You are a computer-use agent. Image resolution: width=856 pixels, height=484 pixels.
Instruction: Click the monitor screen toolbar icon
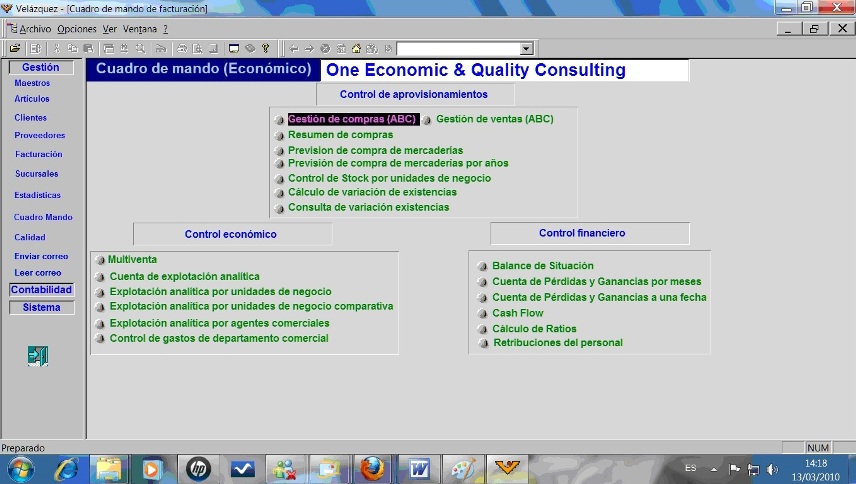pos(234,49)
